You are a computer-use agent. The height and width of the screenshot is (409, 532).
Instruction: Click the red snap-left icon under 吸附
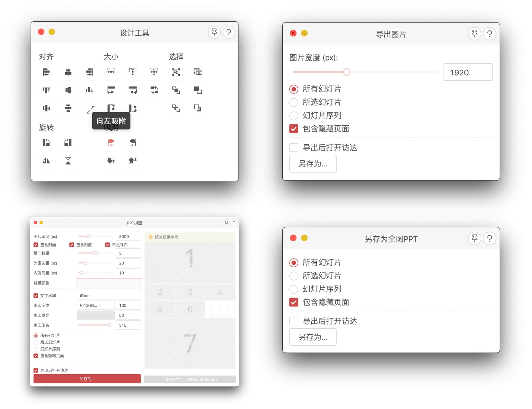pos(111,143)
